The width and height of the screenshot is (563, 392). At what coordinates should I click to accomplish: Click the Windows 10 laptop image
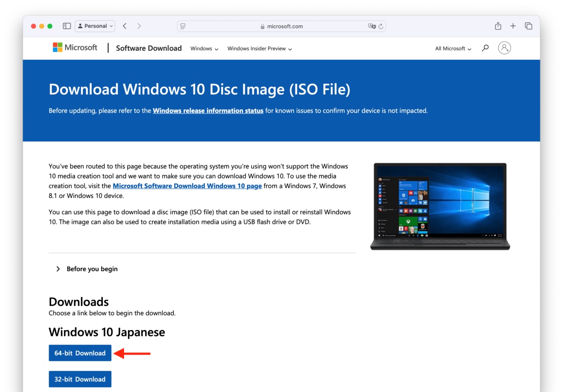coord(440,206)
